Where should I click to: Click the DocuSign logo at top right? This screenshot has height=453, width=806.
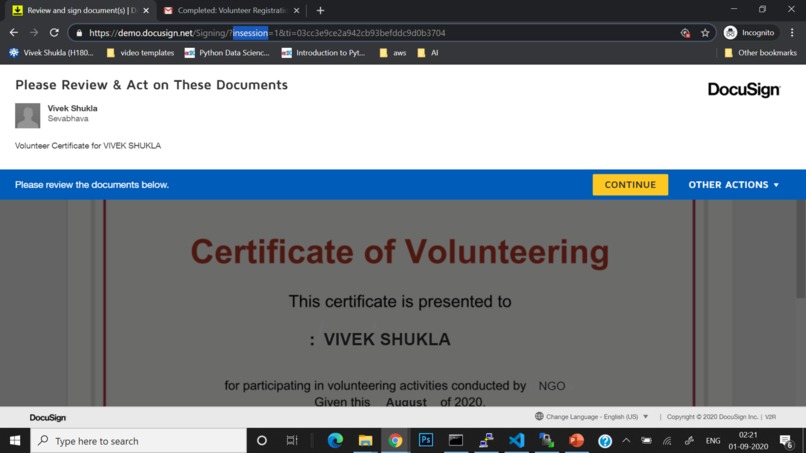(x=744, y=89)
